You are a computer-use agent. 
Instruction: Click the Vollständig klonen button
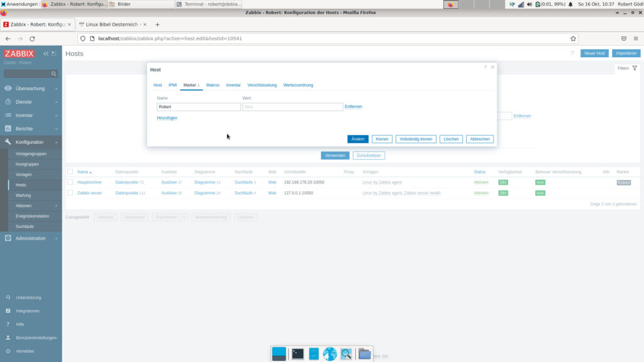click(x=416, y=139)
